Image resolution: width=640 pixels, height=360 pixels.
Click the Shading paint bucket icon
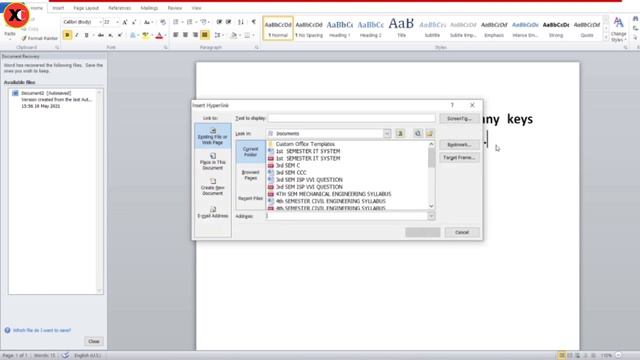pos(233,36)
